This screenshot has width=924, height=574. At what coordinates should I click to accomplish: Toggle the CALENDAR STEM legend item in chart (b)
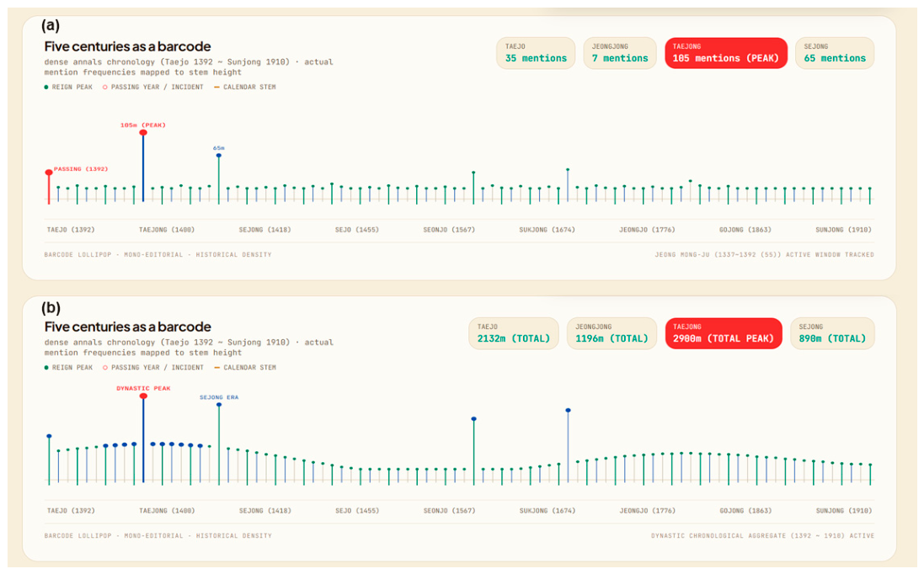pos(244,367)
